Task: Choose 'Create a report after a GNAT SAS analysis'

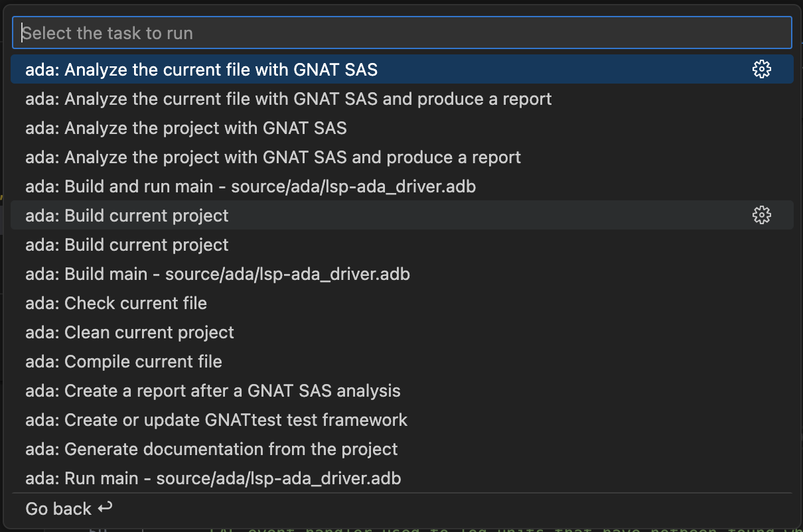Action: click(402, 391)
